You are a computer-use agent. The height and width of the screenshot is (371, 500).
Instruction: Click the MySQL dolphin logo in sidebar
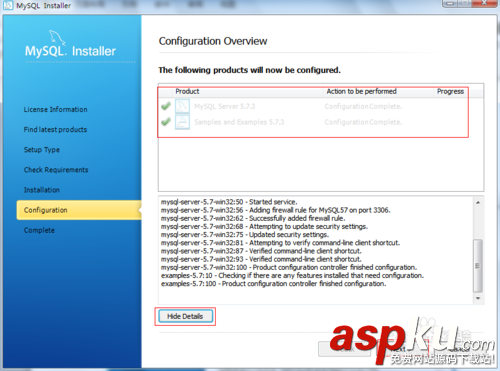point(57,38)
